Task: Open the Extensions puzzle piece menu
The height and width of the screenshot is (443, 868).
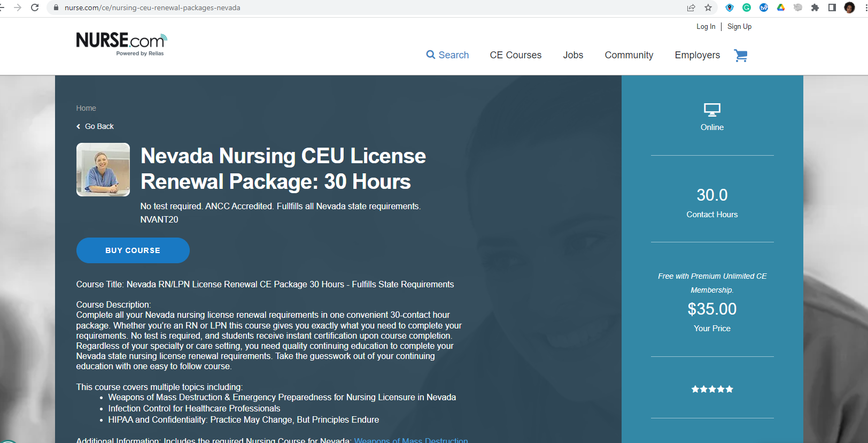Action: click(x=815, y=7)
